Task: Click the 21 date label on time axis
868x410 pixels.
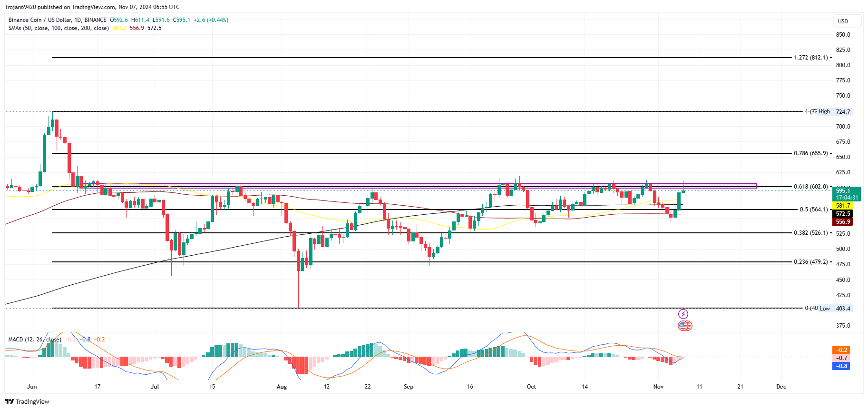Action: coord(740,387)
